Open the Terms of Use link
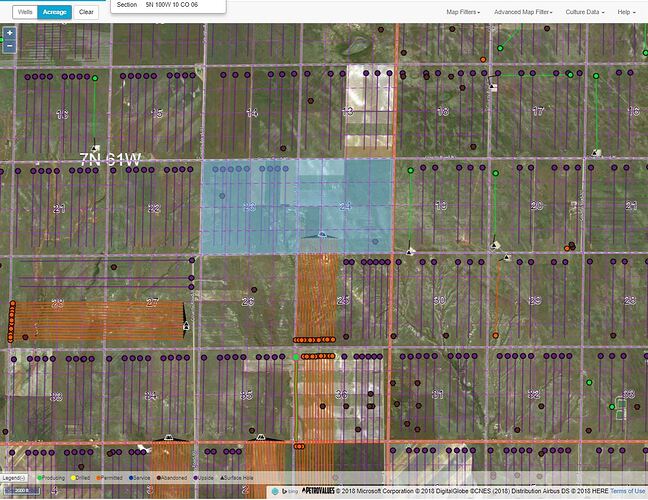Viewport: 648px width, 500px height. click(x=627, y=491)
